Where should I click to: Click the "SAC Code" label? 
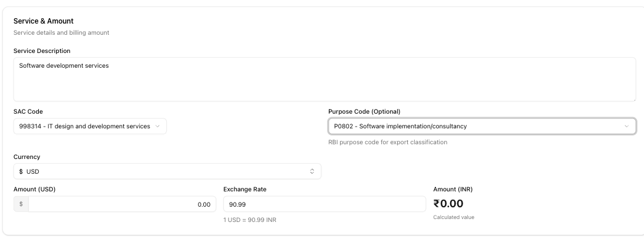(28, 111)
